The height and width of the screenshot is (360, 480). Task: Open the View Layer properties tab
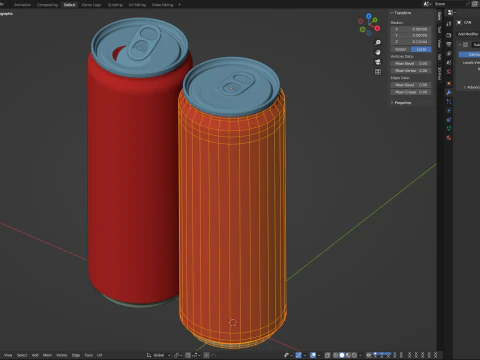[x=449, y=53]
